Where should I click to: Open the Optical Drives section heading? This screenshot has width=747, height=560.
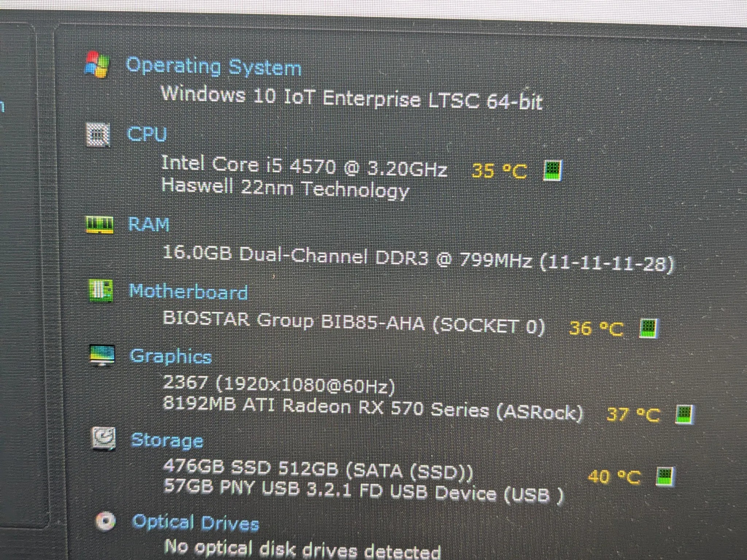[196, 523]
